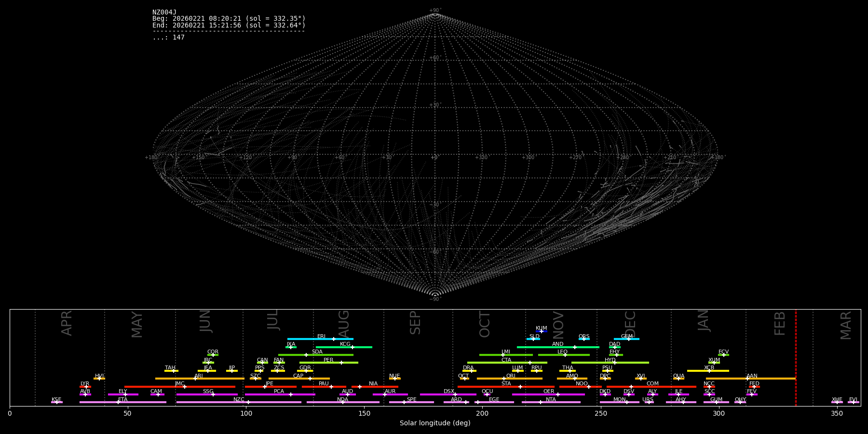Image resolution: width=868 pixels, height=434 pixels.
Task: Click the CAP shower label
Action: (x=298, y=376)
